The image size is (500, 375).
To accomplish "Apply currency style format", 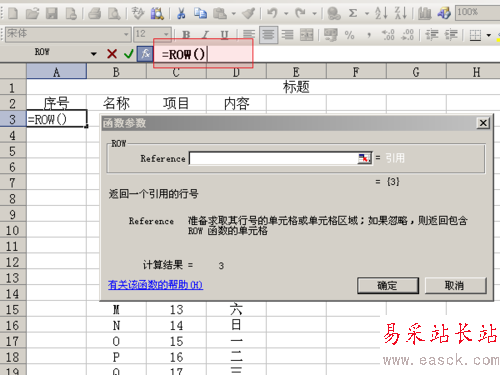I will pyautogui.click(x=331, y=34).
